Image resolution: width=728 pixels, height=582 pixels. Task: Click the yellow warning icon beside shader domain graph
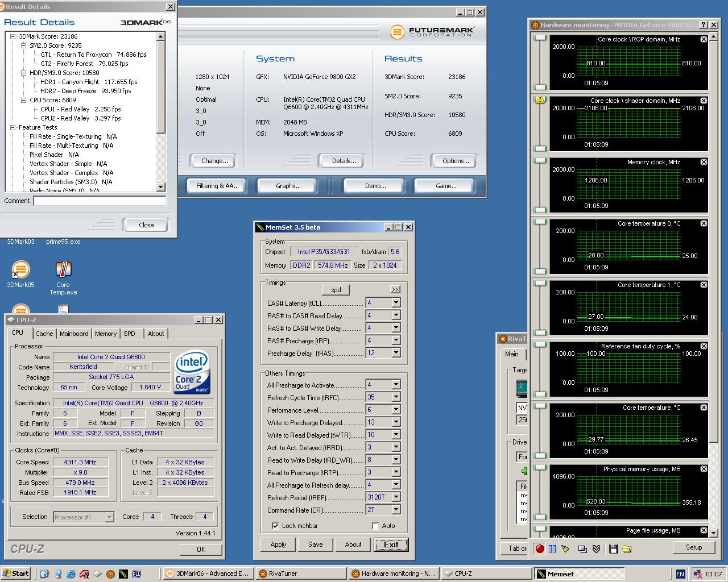click(540, 99)
